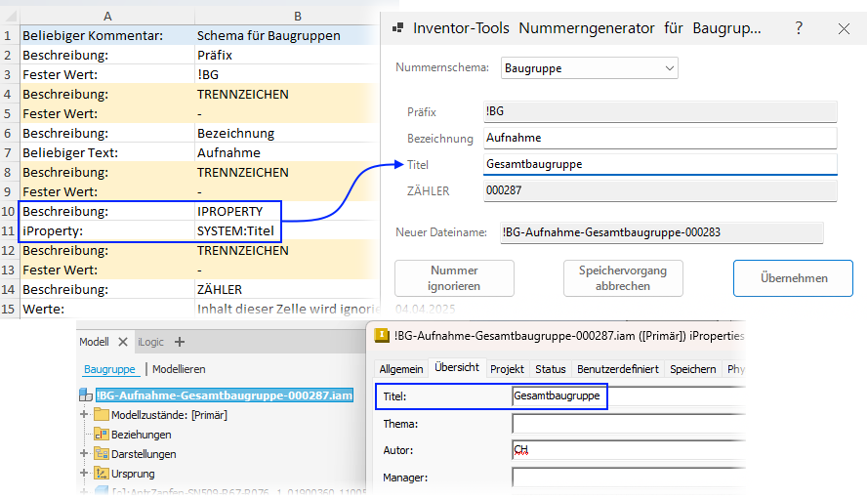
Task: Click the Titel field in iProperties
Action: pos(629,396)
